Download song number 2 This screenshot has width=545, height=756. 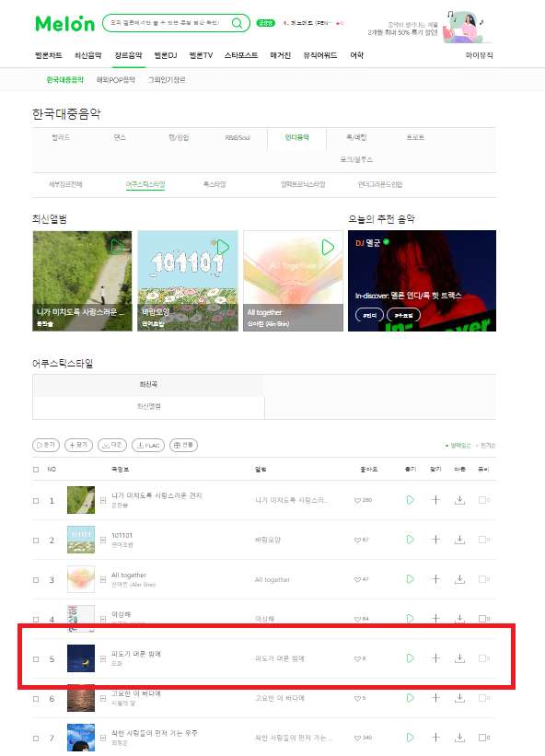click(459, 540)
